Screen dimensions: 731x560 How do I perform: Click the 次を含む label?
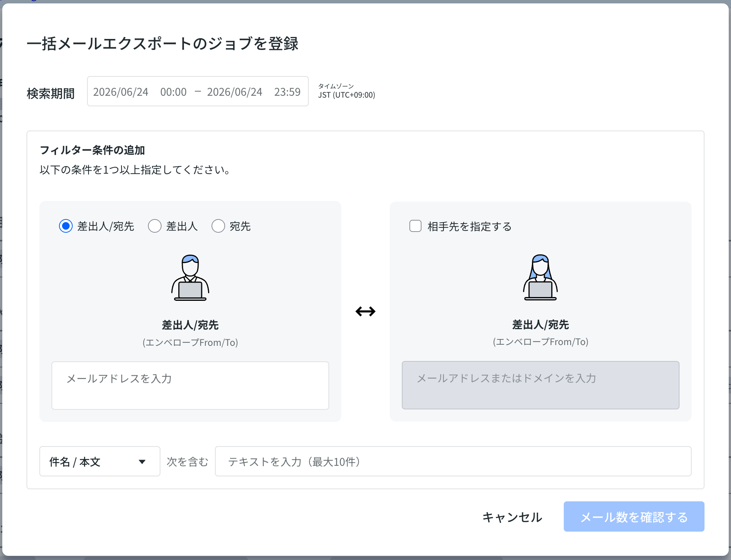tap(188, 462)
